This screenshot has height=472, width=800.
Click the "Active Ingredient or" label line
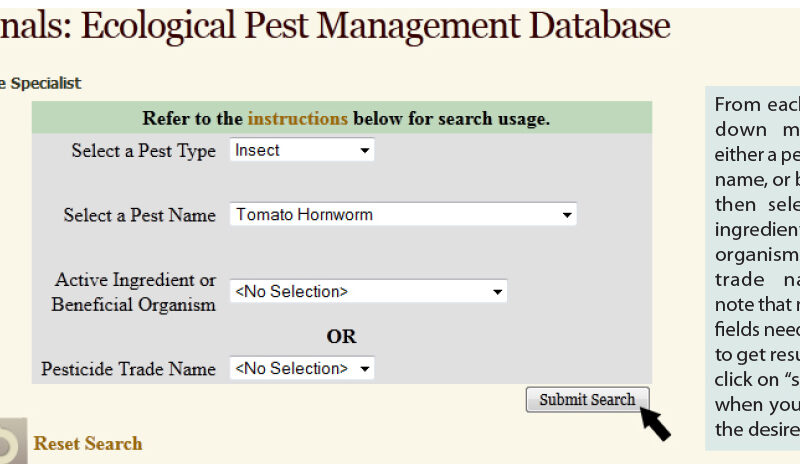(x=135, y=280)
